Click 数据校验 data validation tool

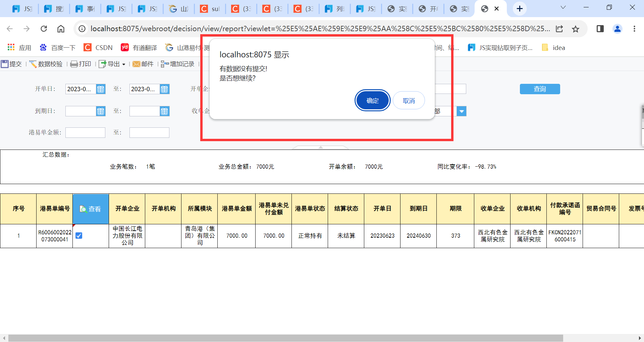pos(46,64)
